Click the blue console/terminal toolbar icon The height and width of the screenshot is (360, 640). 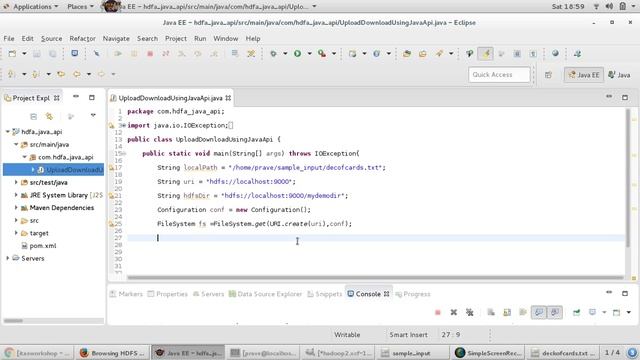[74, 53]
